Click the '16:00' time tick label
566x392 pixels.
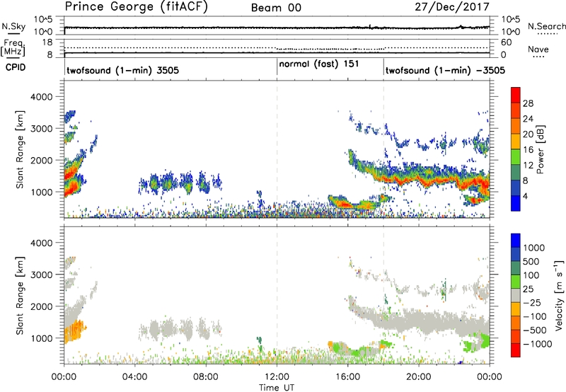(347, 377)
